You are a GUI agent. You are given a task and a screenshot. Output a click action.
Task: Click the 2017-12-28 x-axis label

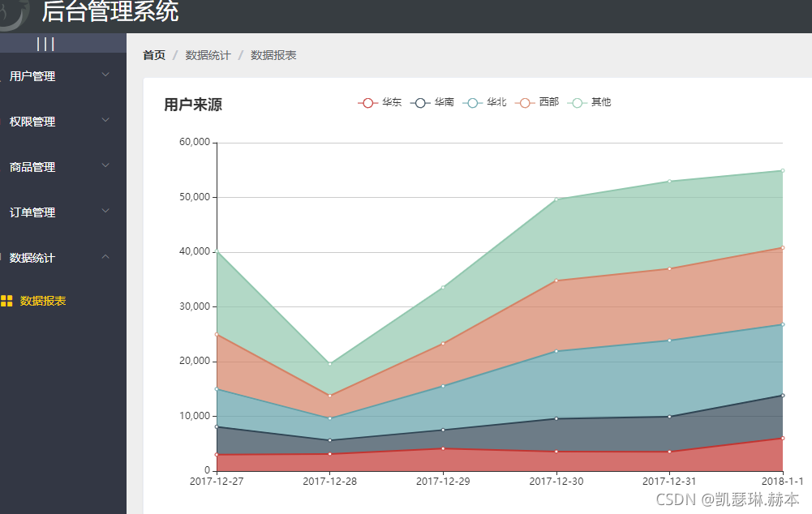330,481
